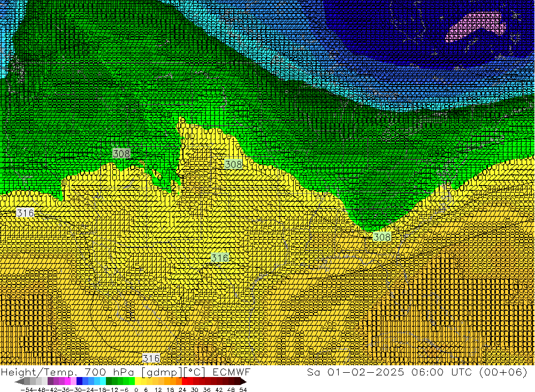Viewport: 535px width, 392px height.
Task: Click the 316 label at the bottom map edge
Action: (151, 358)
